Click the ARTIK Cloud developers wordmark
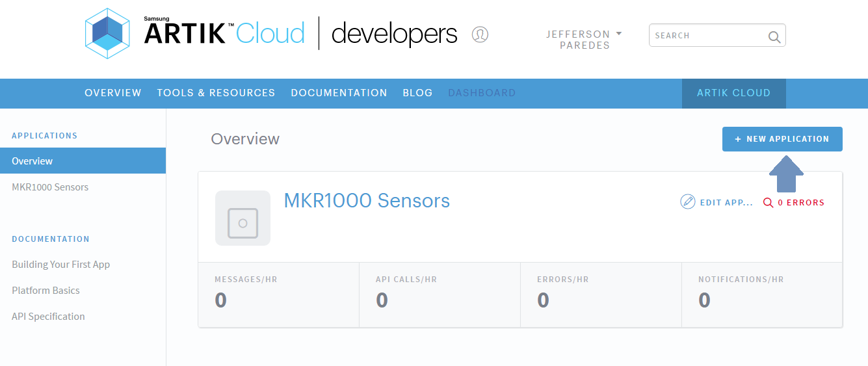Screen dimensions: 868x366 301,33
